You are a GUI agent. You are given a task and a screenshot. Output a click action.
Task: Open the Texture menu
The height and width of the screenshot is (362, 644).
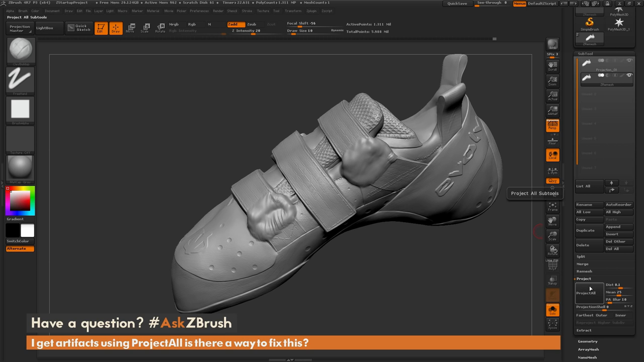263,11
